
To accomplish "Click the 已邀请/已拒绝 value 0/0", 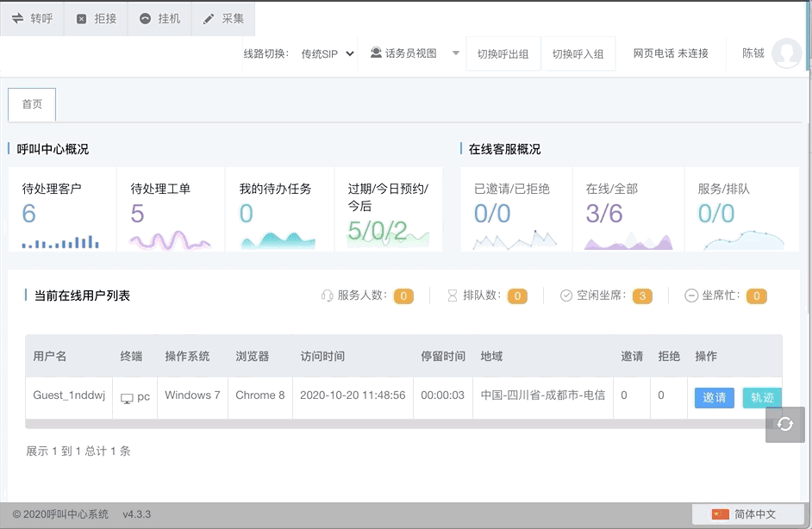I will tap(492, 214).
